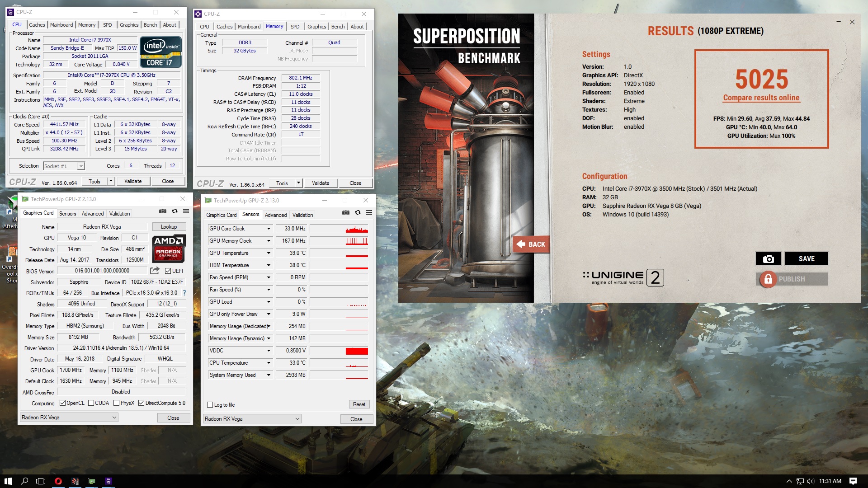Image resolution: width=868 pixels, height=488 pixels.
Task: Switch to Mainboard tab in CPU-Z CPU window
Action: 61,25
